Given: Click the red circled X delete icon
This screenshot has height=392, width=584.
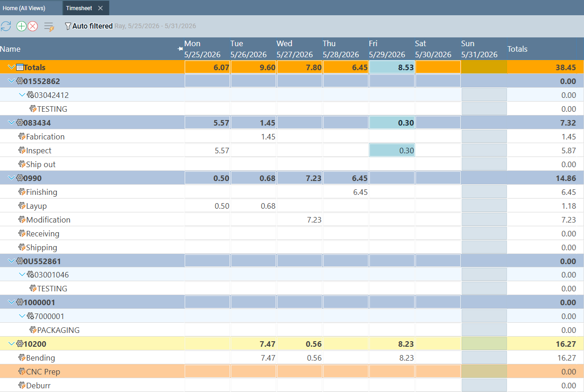Looking at the screenshot, I should click(33, 26).
